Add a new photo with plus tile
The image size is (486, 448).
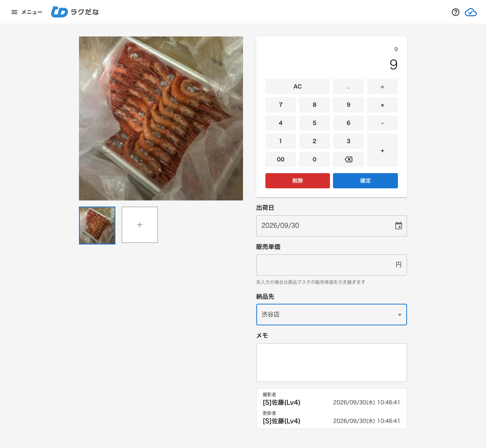pyautogui.click(x=140, y=225)
